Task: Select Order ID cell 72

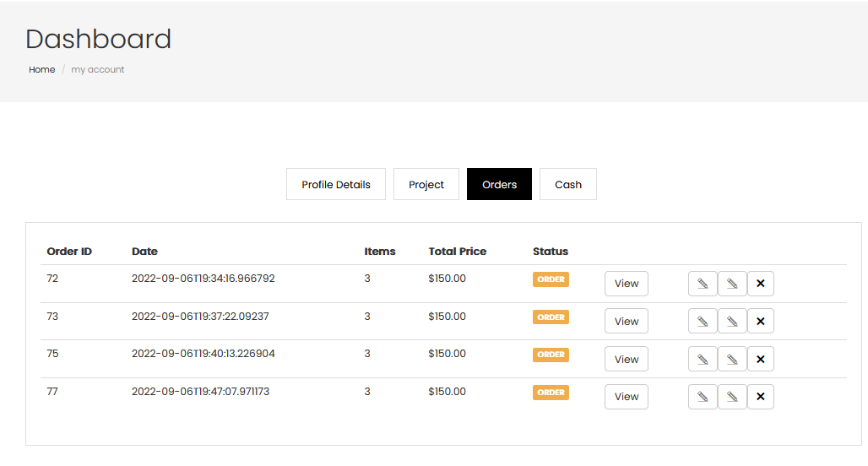Action: tap(52, 279)
